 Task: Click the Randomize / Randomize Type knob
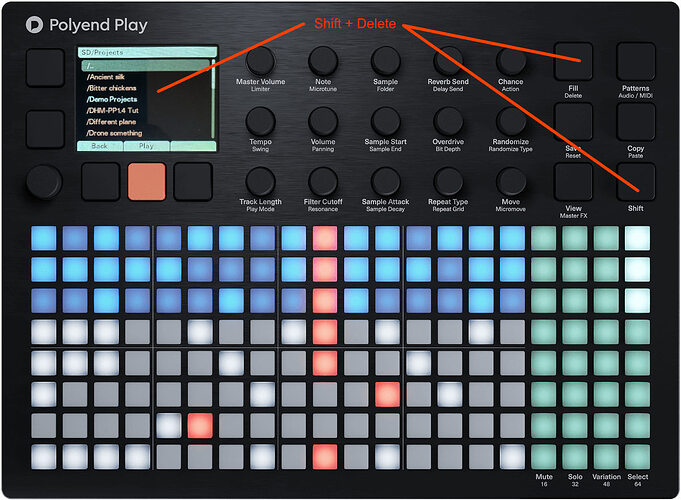(x=511, y=122)
